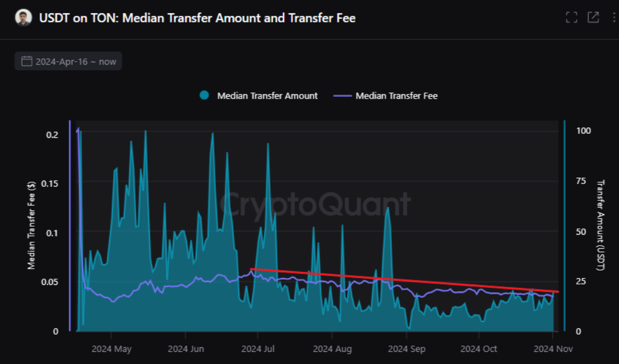Select the 2024 May x-axis label
Viewport: 619px width, 364px height.
pyautogui.click(x=111, y=349)
